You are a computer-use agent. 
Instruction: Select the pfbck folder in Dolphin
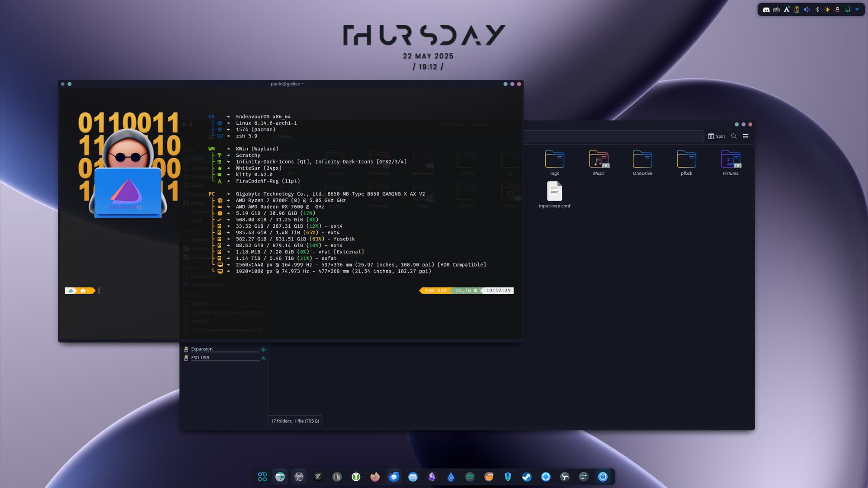pyautogui.click(x=686, y=163)
